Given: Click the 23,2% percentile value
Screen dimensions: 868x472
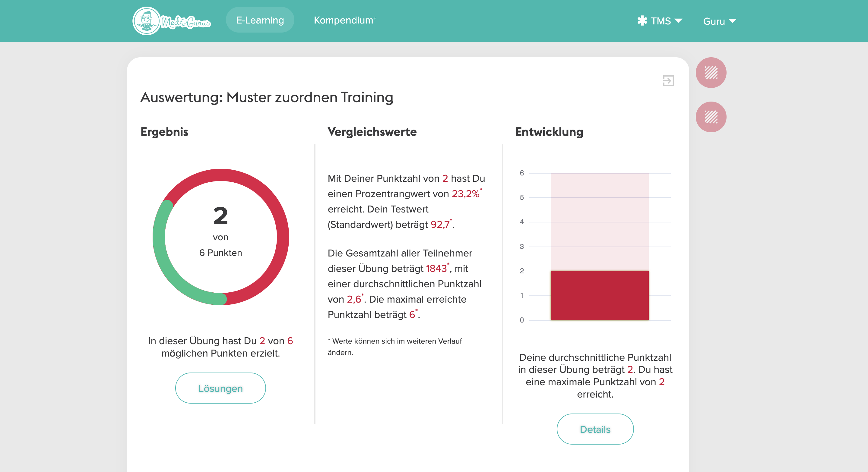Looking at the screenshot, I should [x=465, y=194].
